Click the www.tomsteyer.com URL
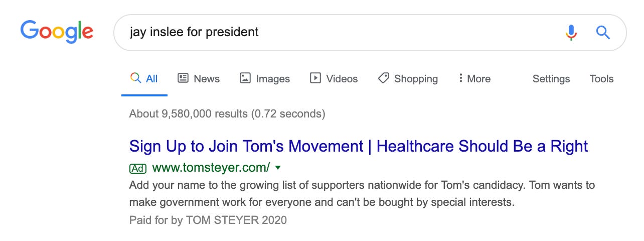The image size is (644, 241). pos(211,167)
